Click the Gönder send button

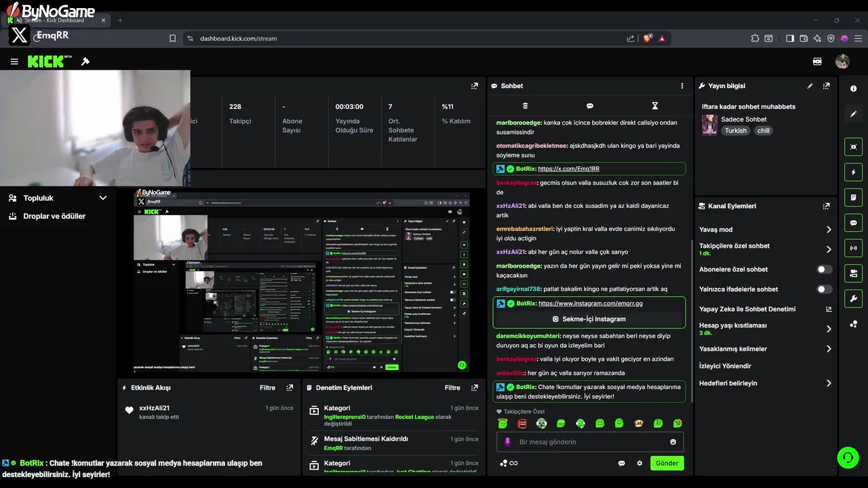pyautogui.click(x=667, y=463)
